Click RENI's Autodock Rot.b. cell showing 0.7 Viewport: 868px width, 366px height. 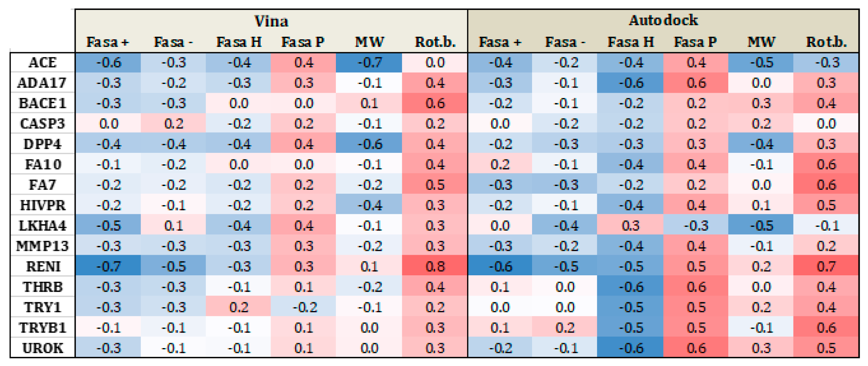pyautogui.click(x=826, y=266)
